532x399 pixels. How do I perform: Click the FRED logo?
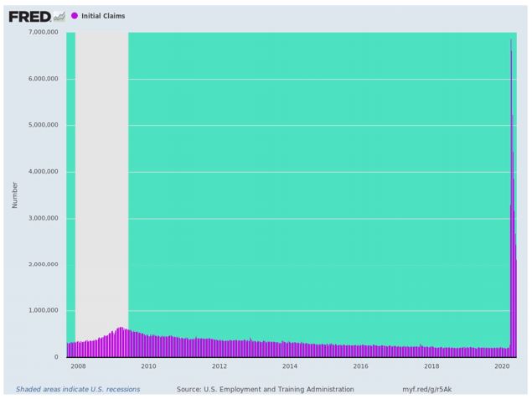click(x=30, y=16)
